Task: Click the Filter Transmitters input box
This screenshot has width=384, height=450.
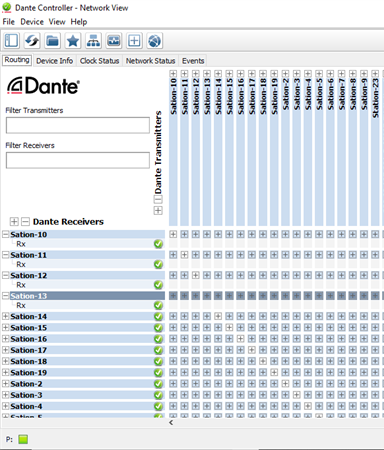Action: pyautogui.click(x=78, y=125)
